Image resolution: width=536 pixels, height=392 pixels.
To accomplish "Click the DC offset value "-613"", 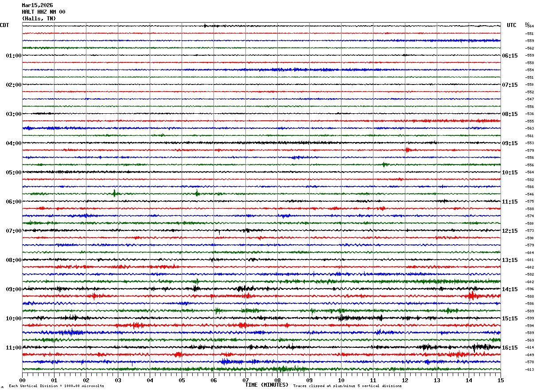I will tap(529, 369).
